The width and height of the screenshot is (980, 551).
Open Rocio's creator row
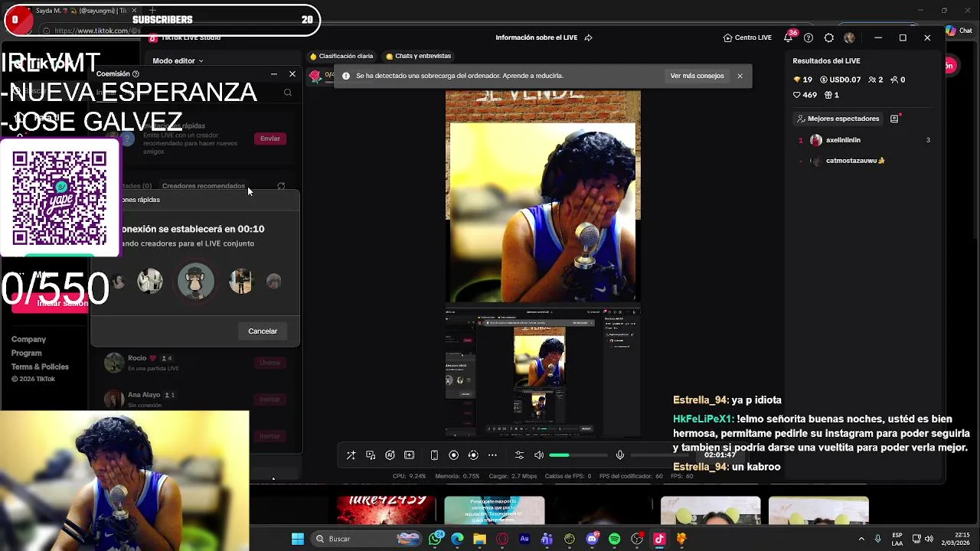tap(196, 363)
